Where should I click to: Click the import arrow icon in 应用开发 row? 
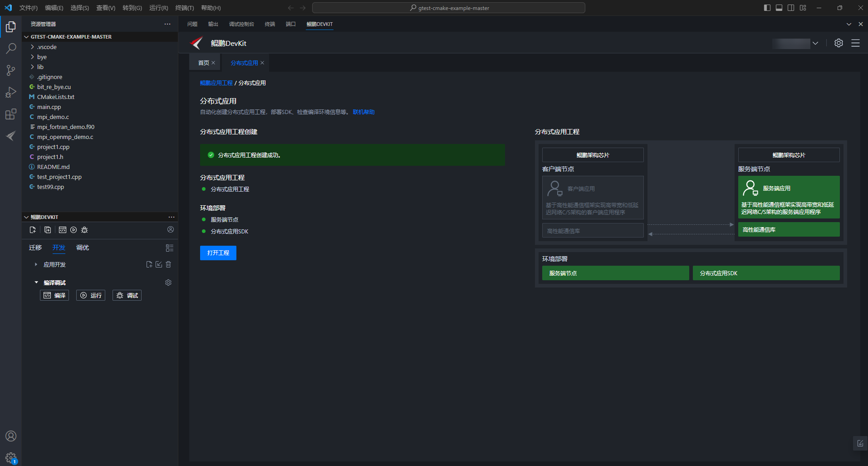pyautogui.click(x=159, y=264)
